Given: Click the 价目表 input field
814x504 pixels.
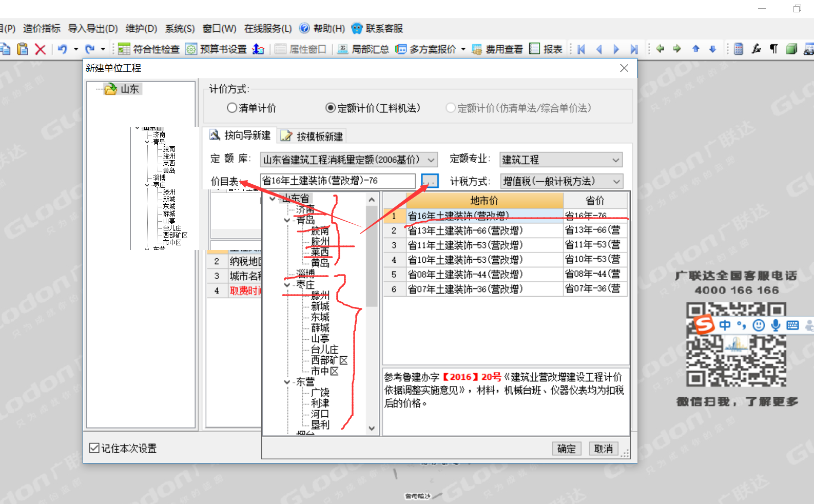Looking at the screenshot, I should [x=338, y=181].
